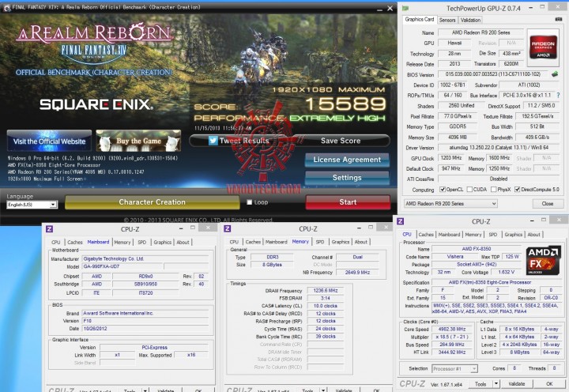Click the Character Creation button
Viewport: 569px width, 392px height.
coord(152,202)
